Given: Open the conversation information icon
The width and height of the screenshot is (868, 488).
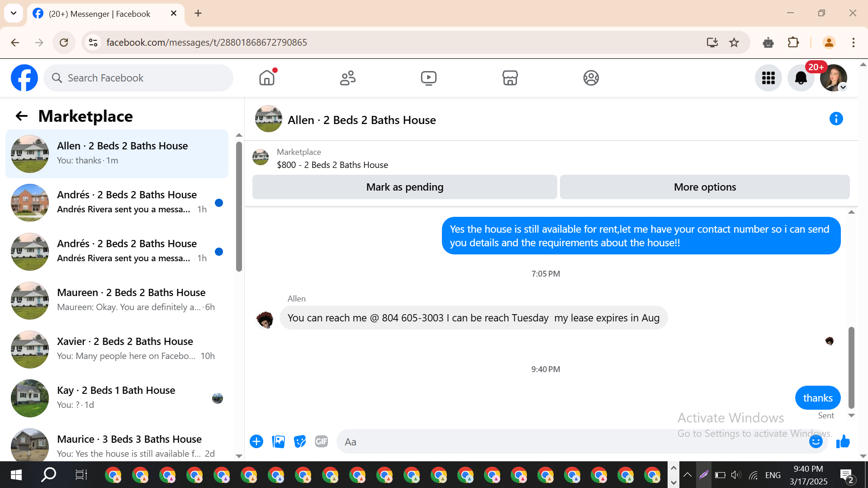Looking at the screenshot, I should tap(836, 119).
